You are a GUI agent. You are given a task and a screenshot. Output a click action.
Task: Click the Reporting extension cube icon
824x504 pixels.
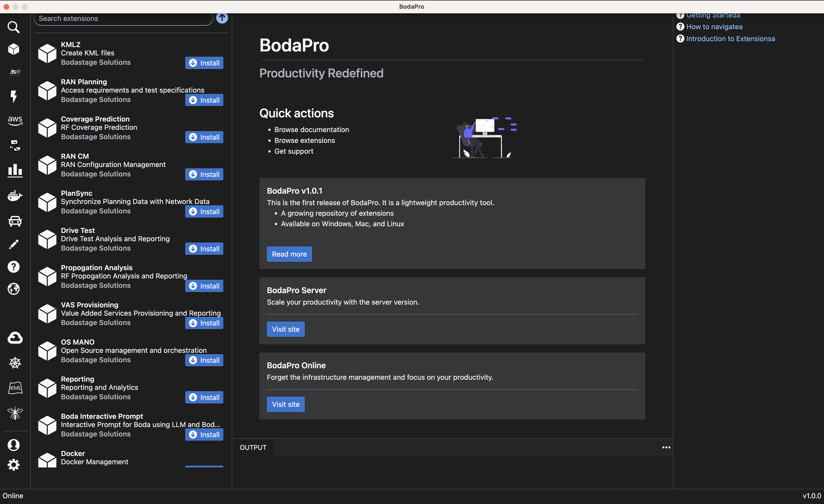click(x=47, y=388)
